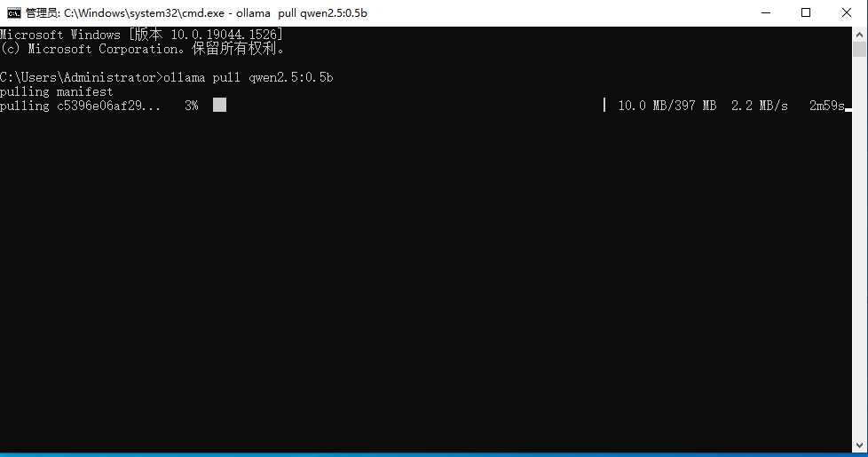Open the cmd.exe system menu icon

tap(14, 12)
